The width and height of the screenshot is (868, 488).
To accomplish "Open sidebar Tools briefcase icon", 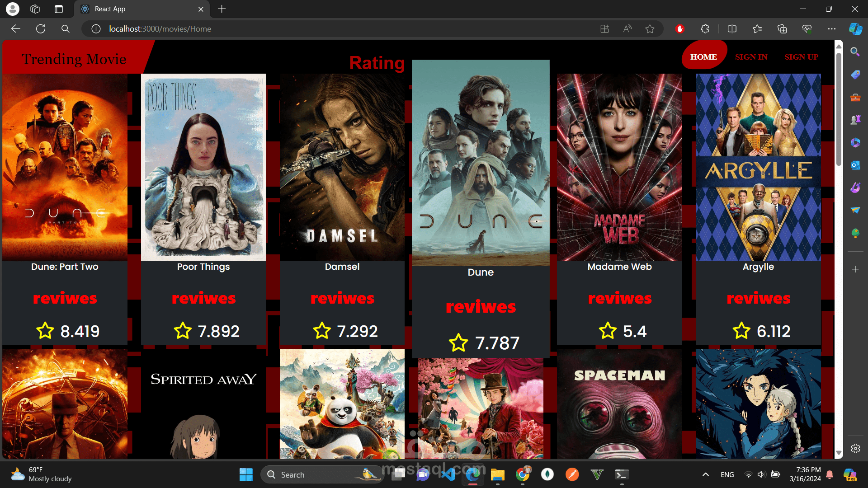I will click(855, 97).
